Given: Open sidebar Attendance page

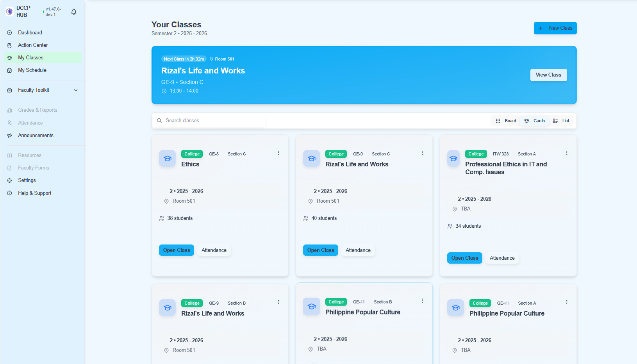Looking at the screenshot, I should click(x=43, y=123).
